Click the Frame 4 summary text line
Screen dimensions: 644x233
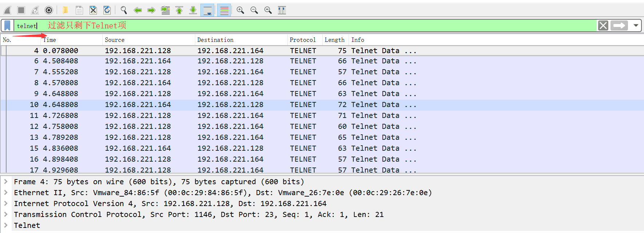[x=159, y=182]
